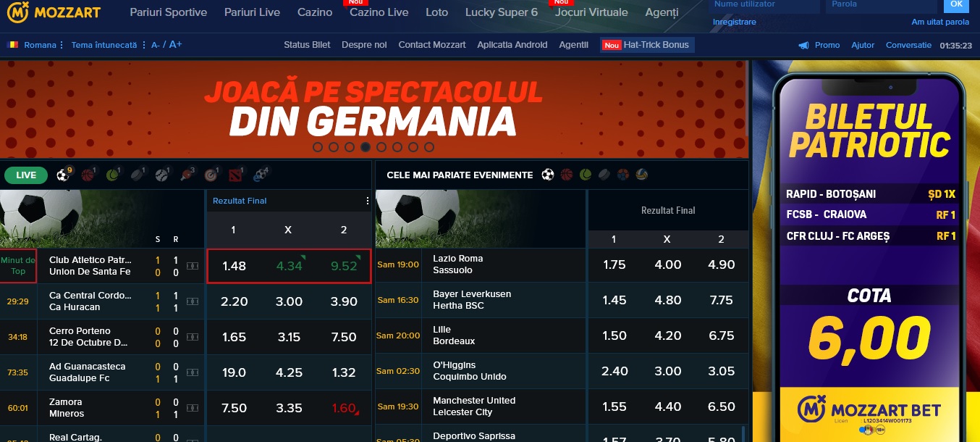Expand Rezultat Final three-dot menu
This screenshot has width=980, height=442.
[x=367, y=201]
